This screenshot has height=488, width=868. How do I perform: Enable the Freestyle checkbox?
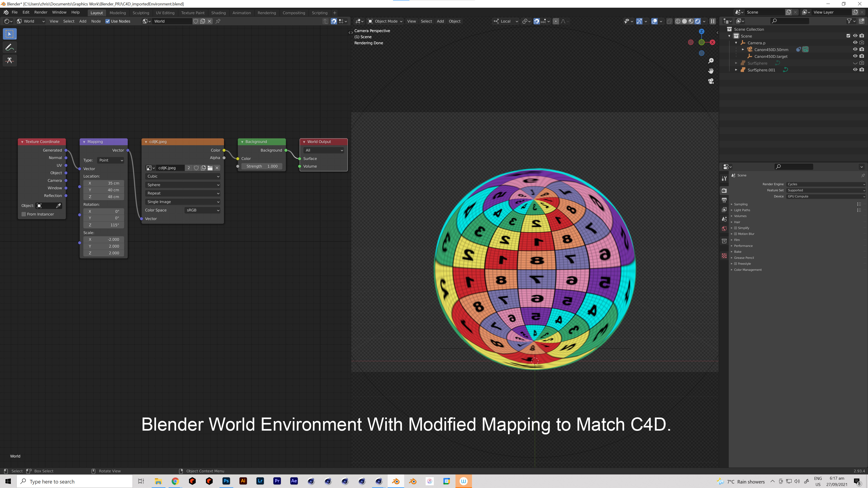736,264
